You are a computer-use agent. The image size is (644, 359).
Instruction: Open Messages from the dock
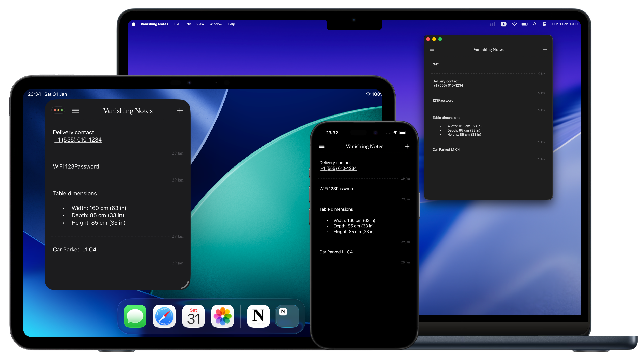pos(135,316)
